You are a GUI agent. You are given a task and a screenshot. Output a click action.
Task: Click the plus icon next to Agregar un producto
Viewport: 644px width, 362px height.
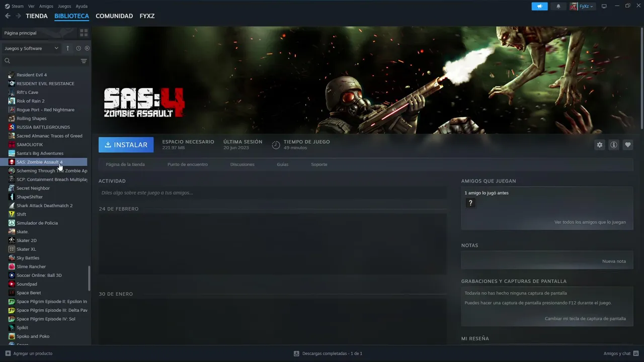(8, 353)
